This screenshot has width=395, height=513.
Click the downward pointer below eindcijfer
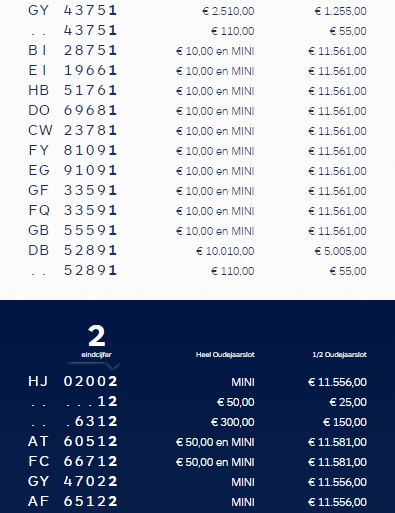(113, 366)
